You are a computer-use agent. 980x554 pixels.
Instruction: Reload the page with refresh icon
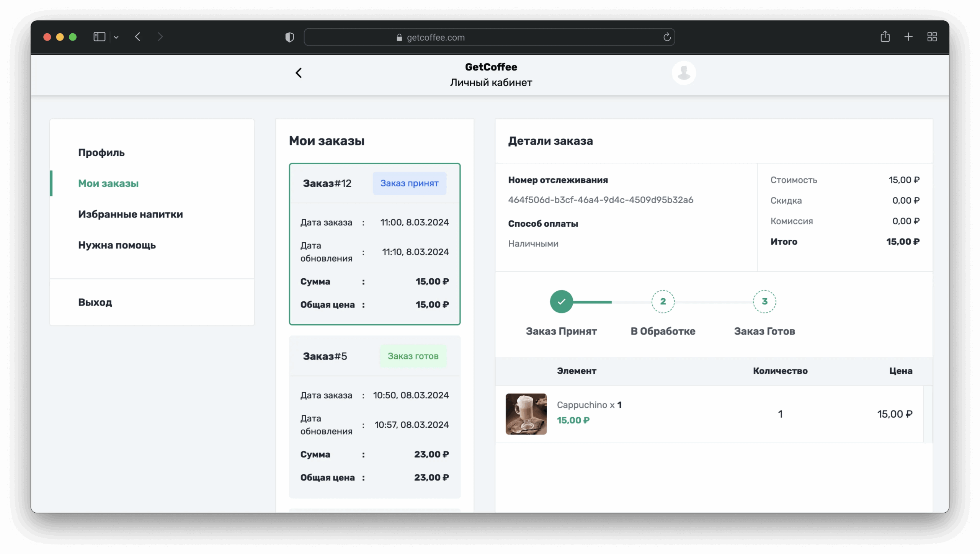tap(667, 37)
